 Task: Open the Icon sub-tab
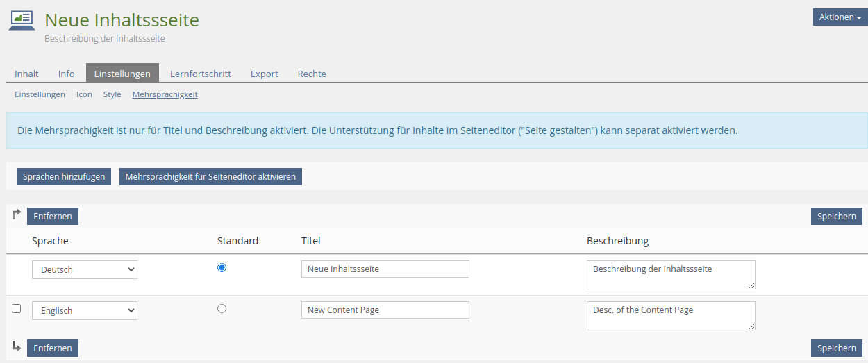pos(84,94)
